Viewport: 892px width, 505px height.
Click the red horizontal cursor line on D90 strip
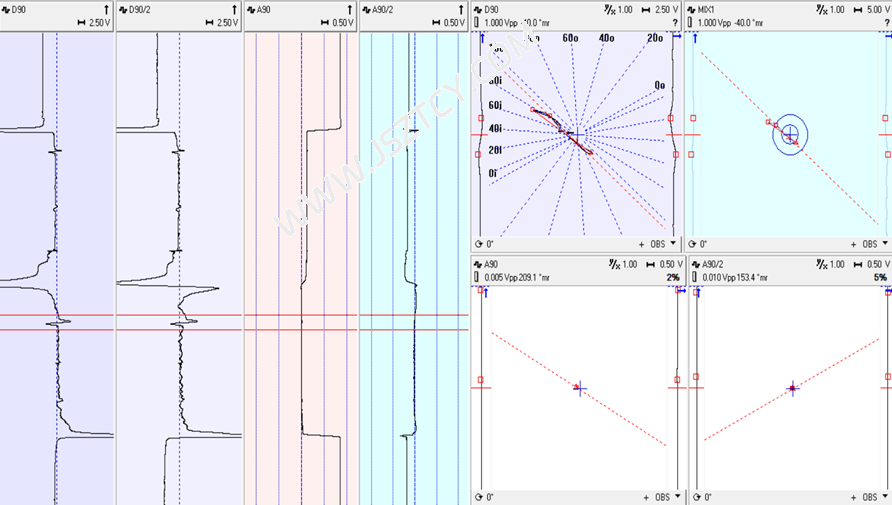tap(30, 315)
